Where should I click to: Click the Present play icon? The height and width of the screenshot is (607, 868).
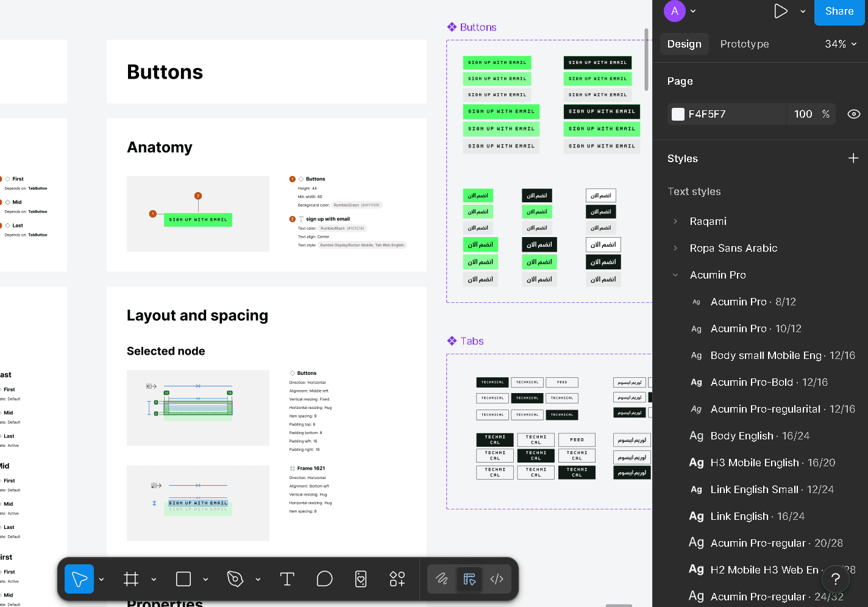coord(781,11)
